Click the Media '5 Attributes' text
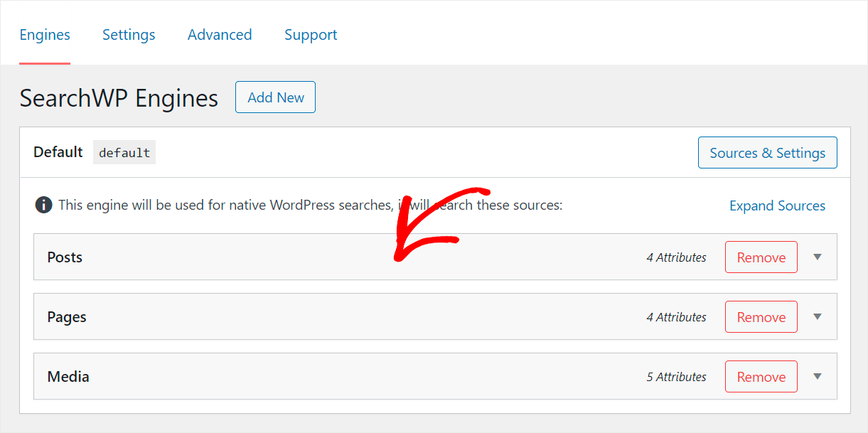The image size is (868, 433). pos(676,377)
